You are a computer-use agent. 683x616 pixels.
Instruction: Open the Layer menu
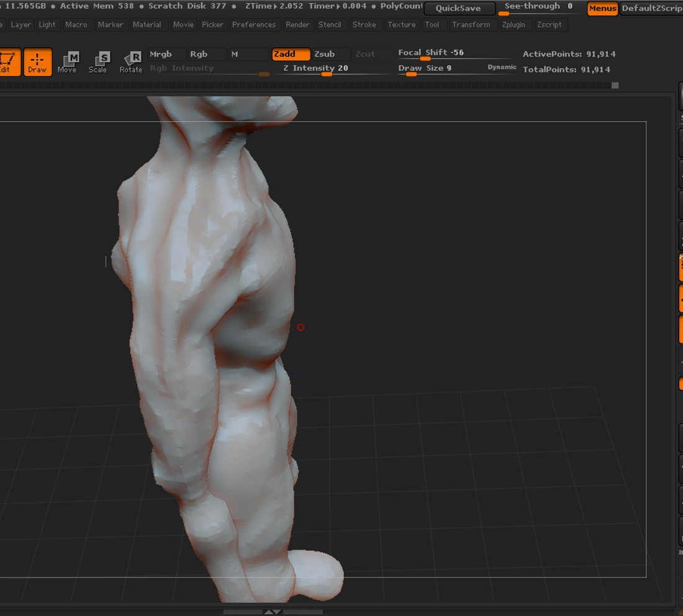pos(20,25)
